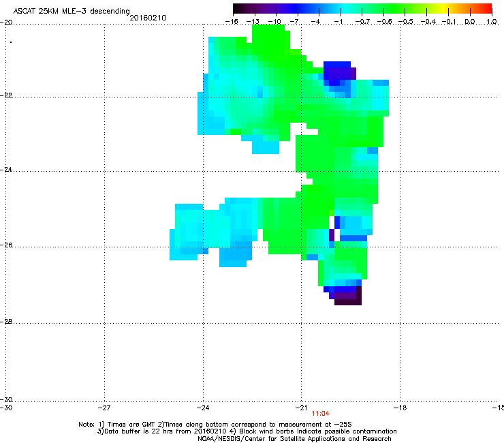The height and width of the screenshot is (443, 504).
Task: Click the 0.0 label on the color bar
Action: 470,22
